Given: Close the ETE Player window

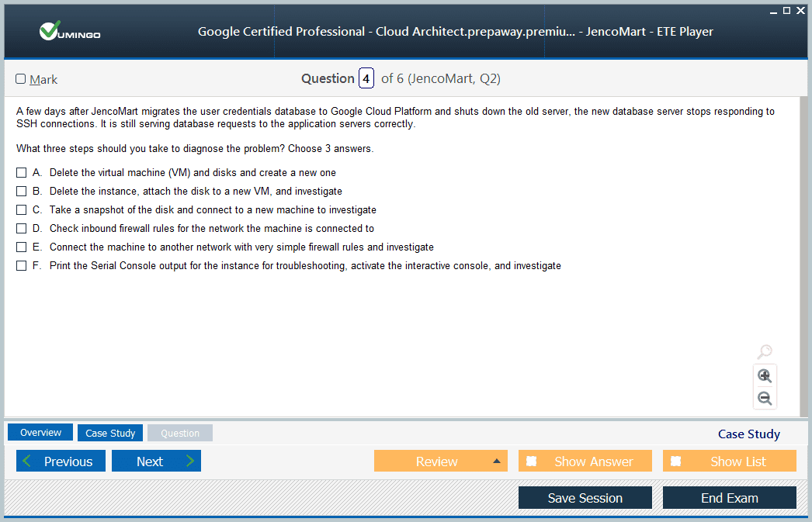Looking at the screenshot, I should click(x=800, y=10).
